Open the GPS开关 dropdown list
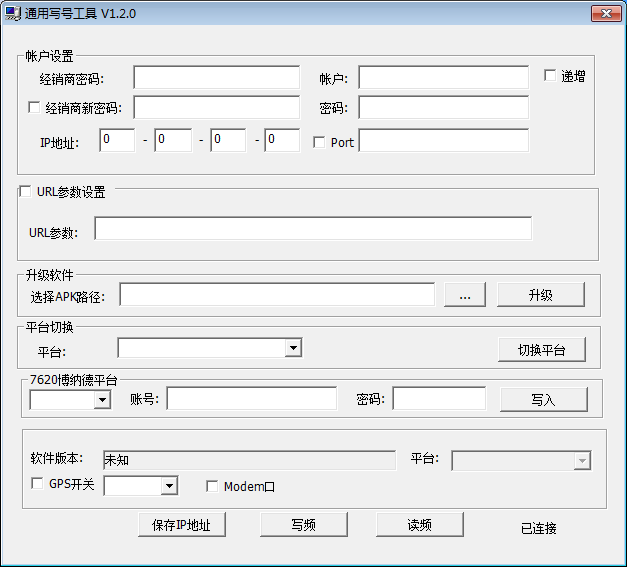627x567 pixels. coord(170,486)
